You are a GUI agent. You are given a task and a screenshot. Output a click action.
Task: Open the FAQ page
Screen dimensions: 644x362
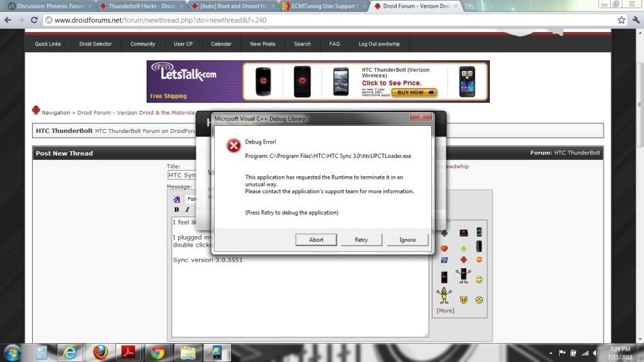pos(334,44)
